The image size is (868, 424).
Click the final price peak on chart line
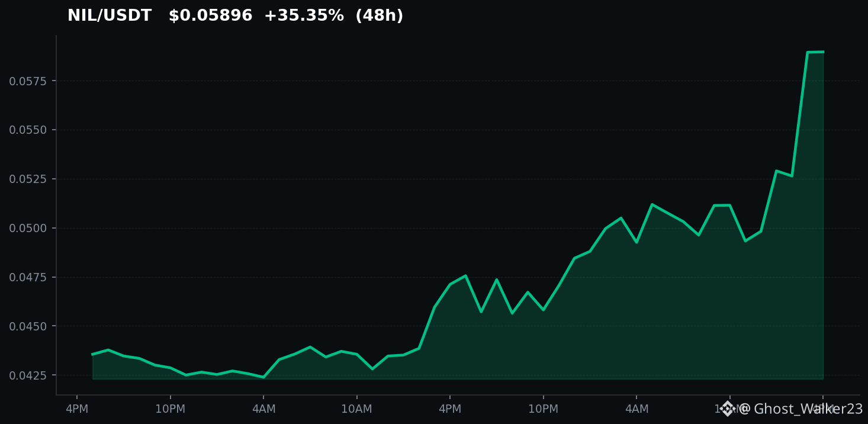(823, 52)
